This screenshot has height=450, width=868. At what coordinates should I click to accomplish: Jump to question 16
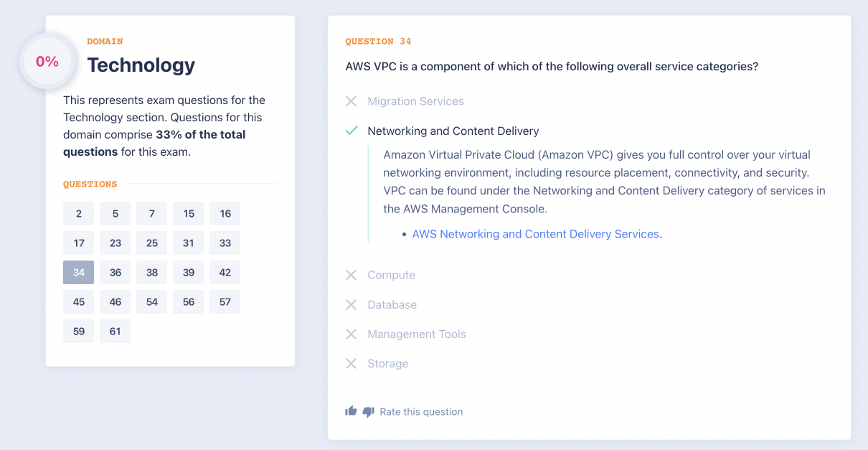[225, 213]
